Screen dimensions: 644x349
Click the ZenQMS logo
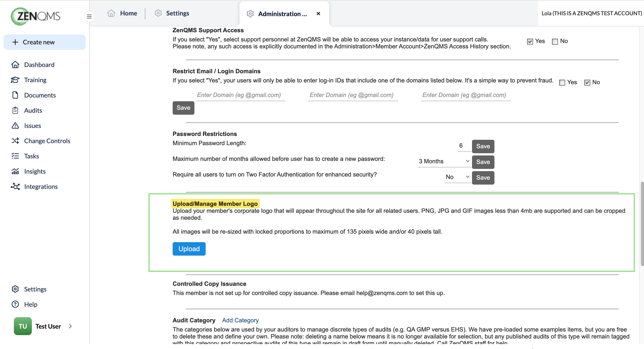tap(35, 17)
